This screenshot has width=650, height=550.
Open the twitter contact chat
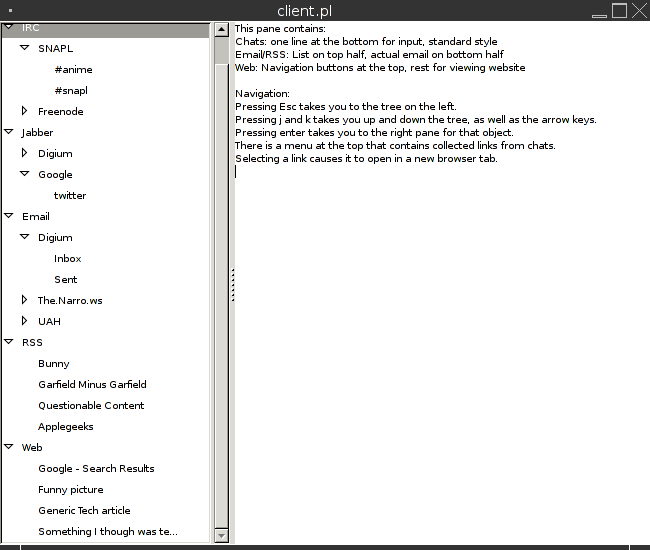[70, 196]
